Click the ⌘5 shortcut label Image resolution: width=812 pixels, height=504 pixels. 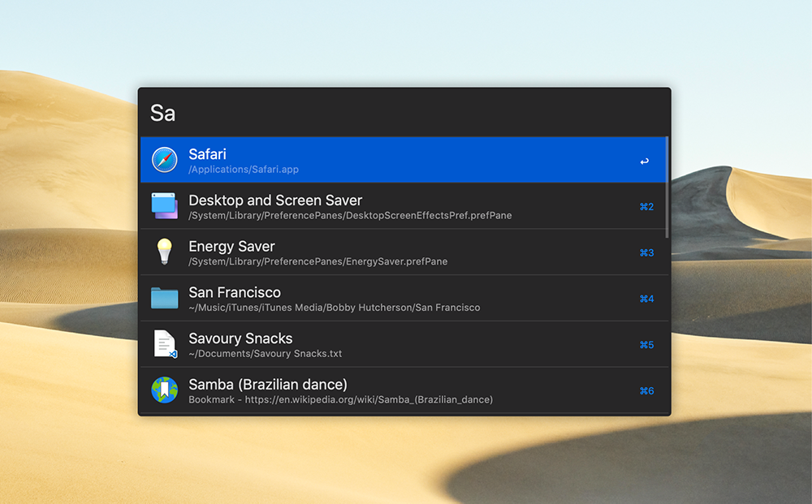[646, 345]
